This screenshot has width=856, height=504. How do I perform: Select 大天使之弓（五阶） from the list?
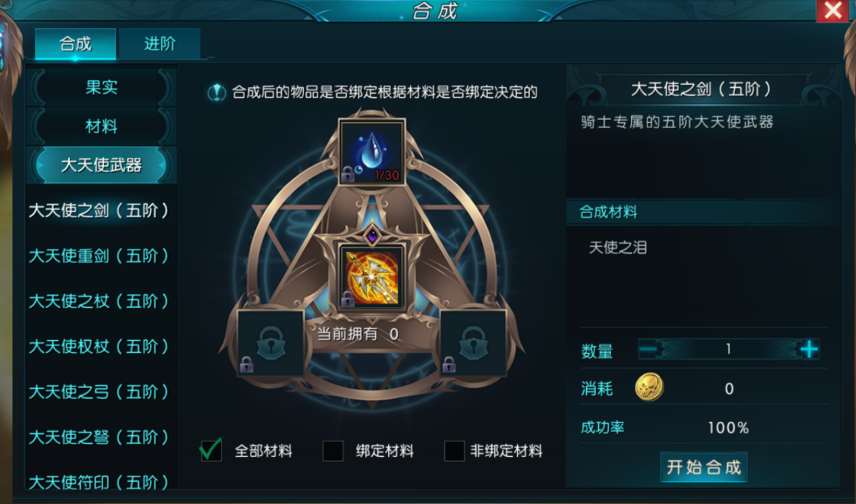coord(99,392)
